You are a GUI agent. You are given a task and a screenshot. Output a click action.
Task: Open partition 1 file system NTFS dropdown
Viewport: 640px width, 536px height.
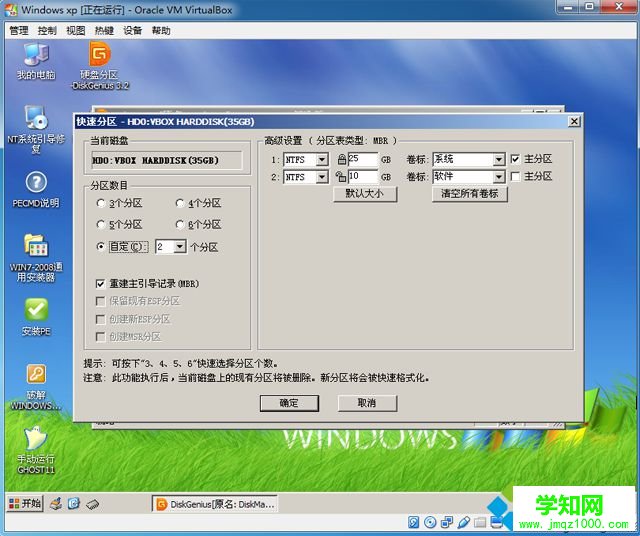(x=322, y=159)
